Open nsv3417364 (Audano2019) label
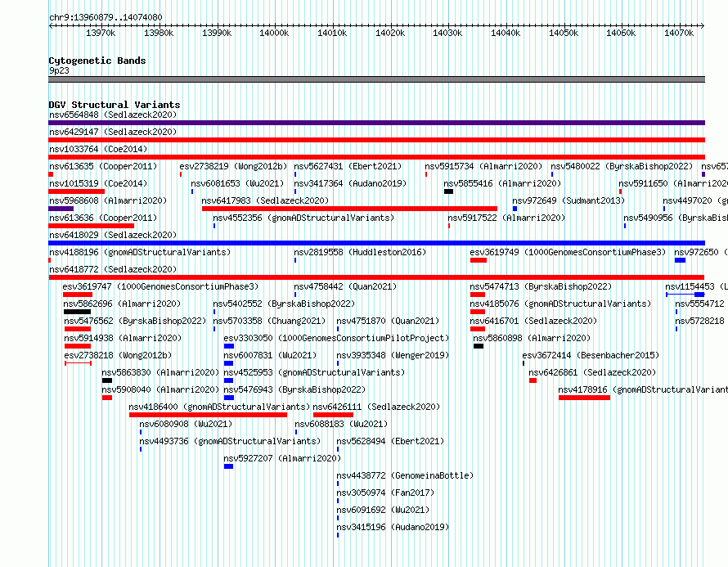 350,183
